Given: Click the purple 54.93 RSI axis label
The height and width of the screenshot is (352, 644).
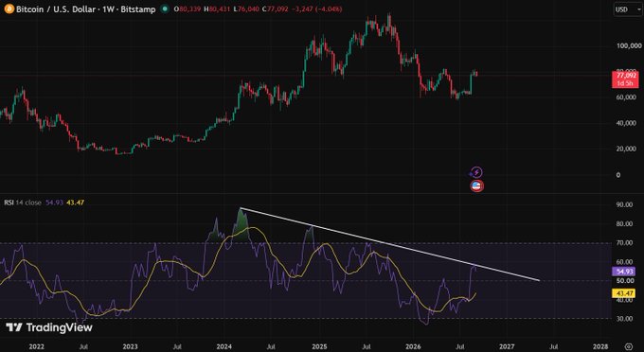Looking at the screenshot, I should tap(623, 272).
